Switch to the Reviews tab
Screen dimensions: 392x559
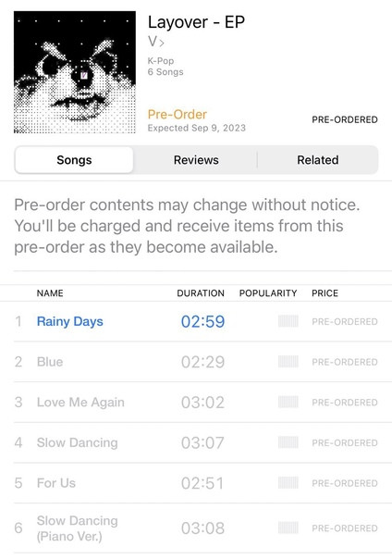[x=196, y=160]
